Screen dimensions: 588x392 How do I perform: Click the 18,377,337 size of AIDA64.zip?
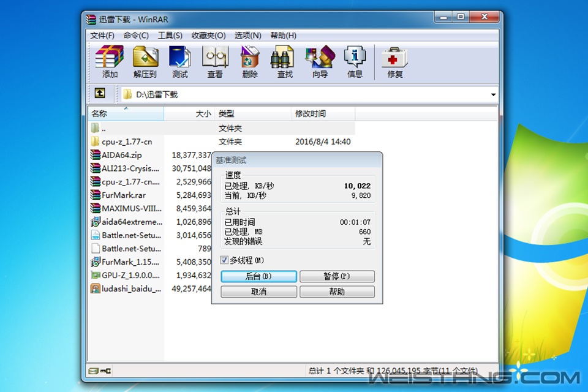point(191,155)
